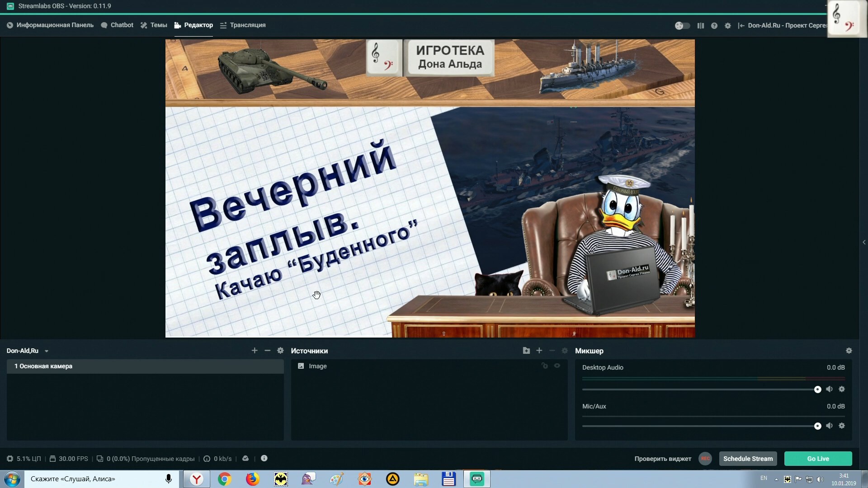Image resolution: width=868 pixels, height=488 pixels.
Task: Add a source folder in Источники
Action: pos(526,351)
